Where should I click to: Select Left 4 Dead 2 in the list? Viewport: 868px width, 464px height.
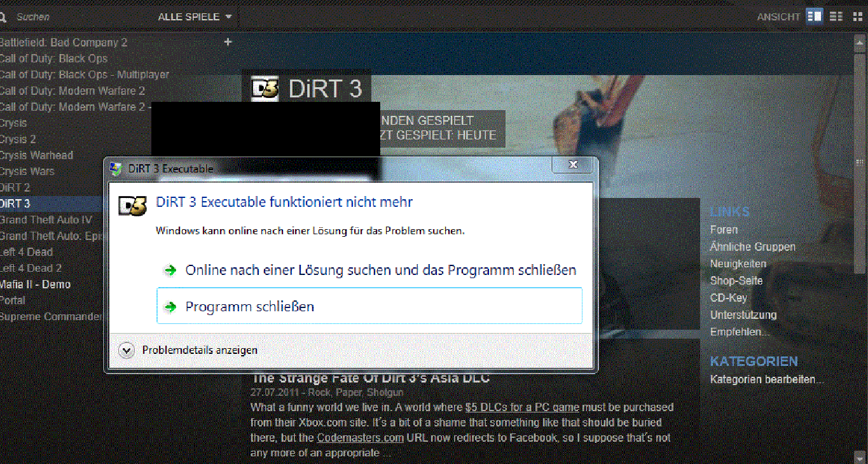click(x=31, y=268)
